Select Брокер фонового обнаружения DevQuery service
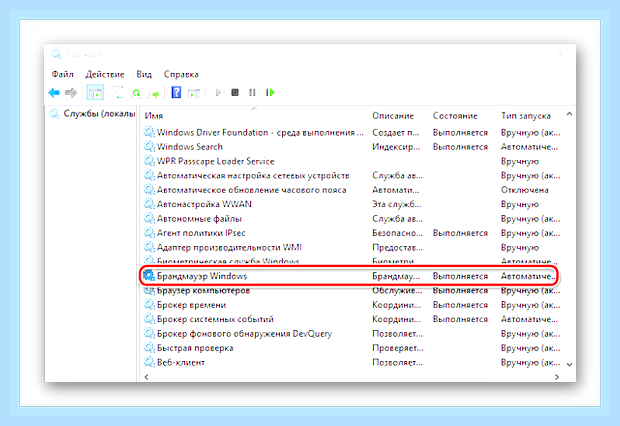The height and width of the screenshot is (426, 620). point(244,333)
